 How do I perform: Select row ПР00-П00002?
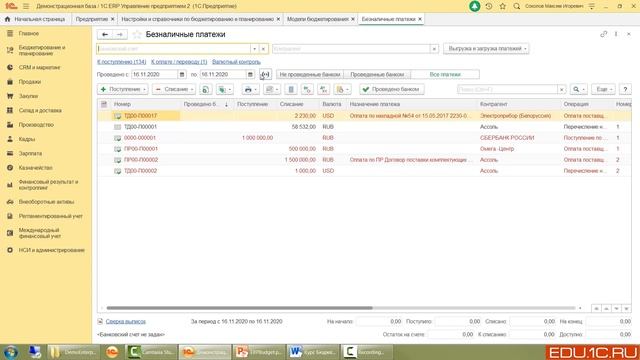point(364,160)
